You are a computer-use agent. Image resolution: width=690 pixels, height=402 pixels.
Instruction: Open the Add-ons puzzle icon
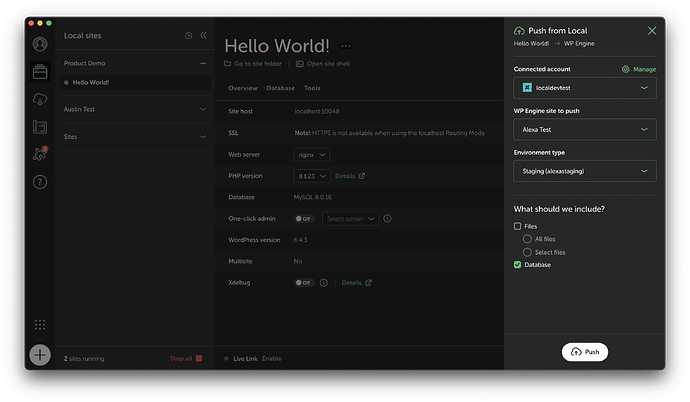pos(40,154)
